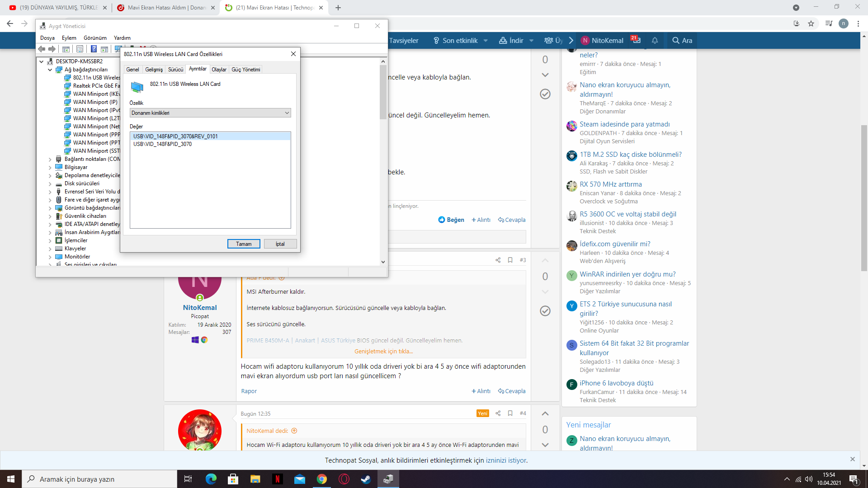Bookmark post #3 using the bookmark icon
This screenshot has width=868, height=488.
(510, 260)
